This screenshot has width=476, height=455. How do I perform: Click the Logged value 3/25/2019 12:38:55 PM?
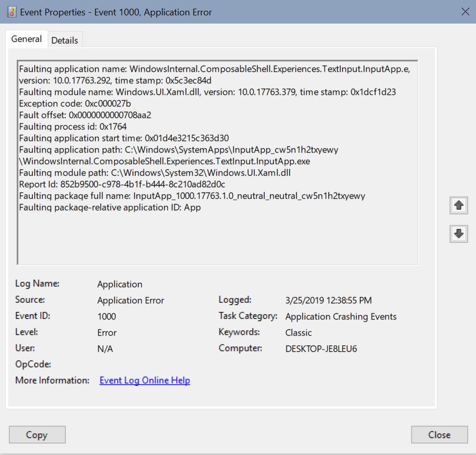[x=329, y=300]
